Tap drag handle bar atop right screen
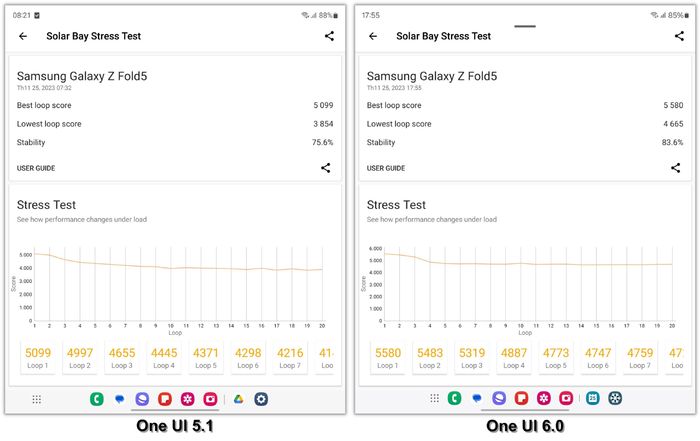700x441 pixels. pyautogui.click(x=525, y=26)
